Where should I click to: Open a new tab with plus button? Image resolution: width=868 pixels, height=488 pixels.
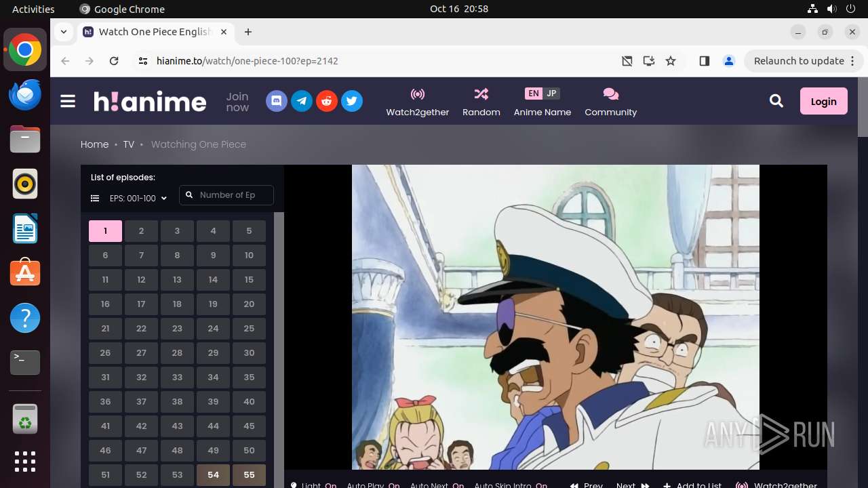248,32
